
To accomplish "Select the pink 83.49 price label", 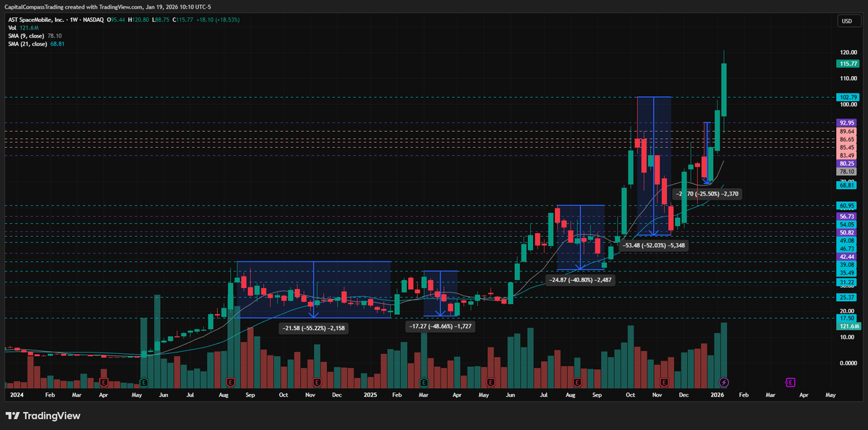I will pyautogui.click(x=847, y=156).
